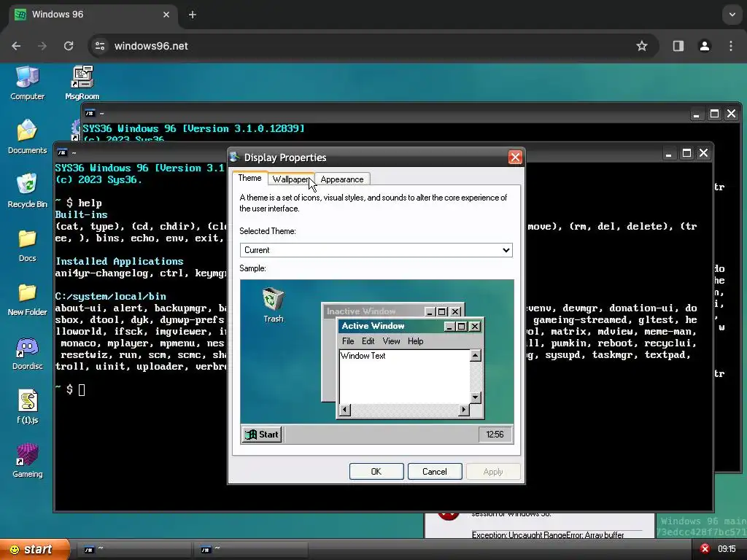Click the Display Properties title icon
747x560 pixels.
point(234,157)
